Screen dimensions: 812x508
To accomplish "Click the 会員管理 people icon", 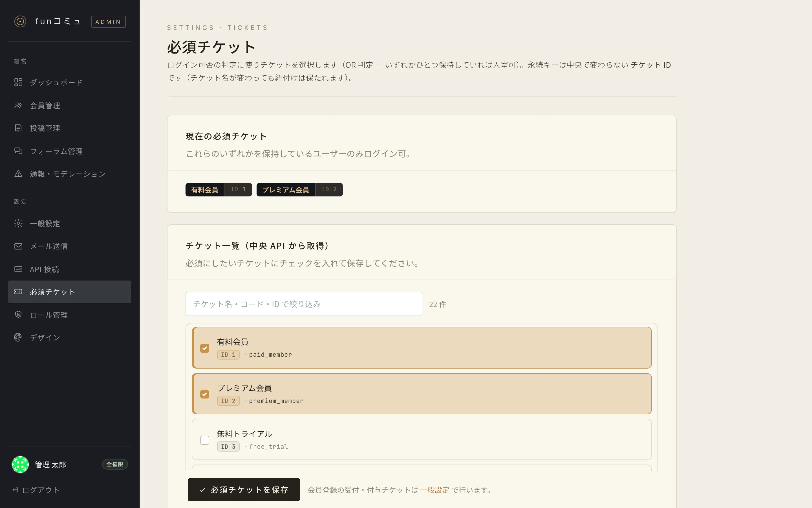I will [18, 106].
